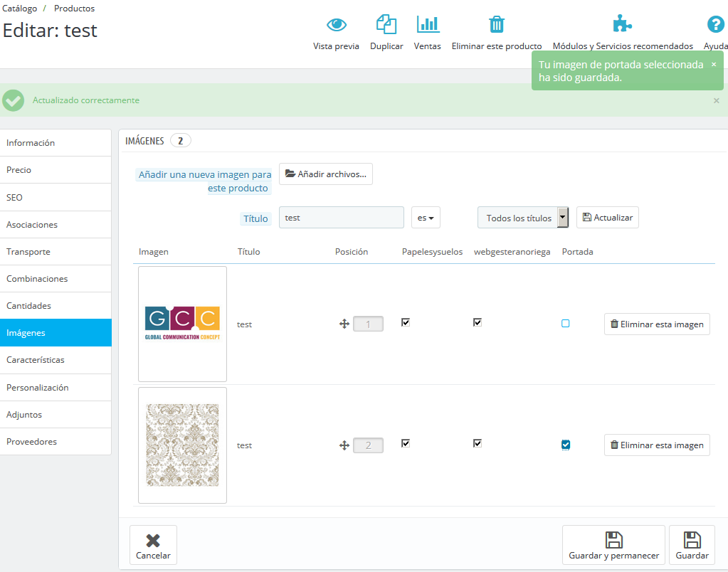The width and height of the screenshot is (728, 572).
Task: Open the Características tab
Action: (56, 360)
